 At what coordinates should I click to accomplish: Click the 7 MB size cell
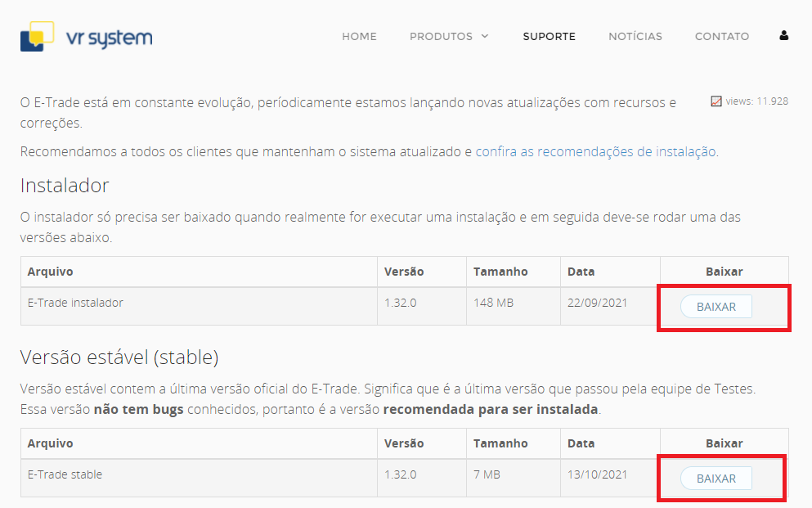point(514,479)
